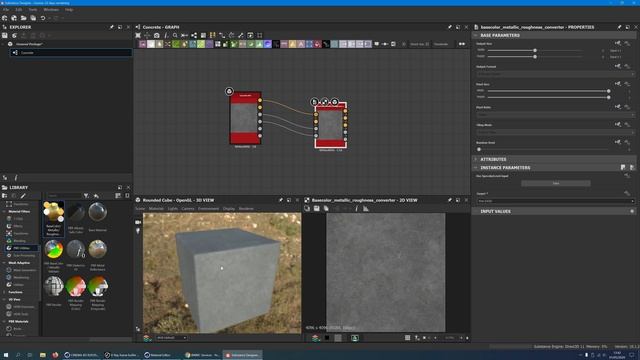Click the Windows Start button
This screenshot has height=360, width=640.
6,355
